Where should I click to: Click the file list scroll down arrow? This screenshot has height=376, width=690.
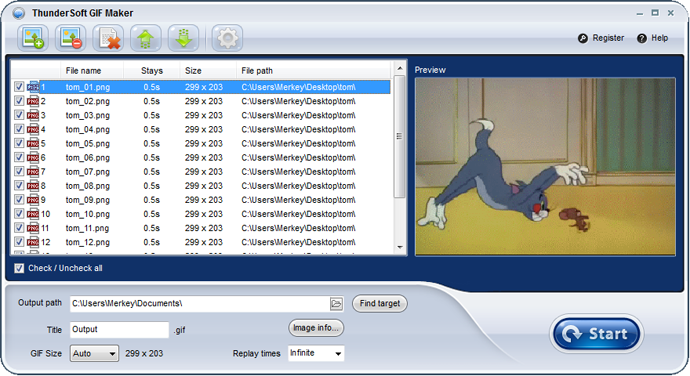(400, 247)
